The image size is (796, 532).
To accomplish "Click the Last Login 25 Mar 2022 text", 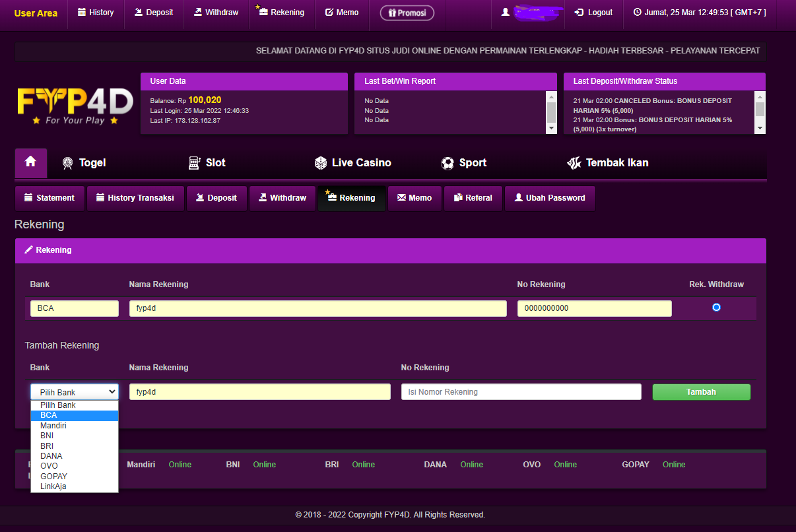I will (199, 110).
